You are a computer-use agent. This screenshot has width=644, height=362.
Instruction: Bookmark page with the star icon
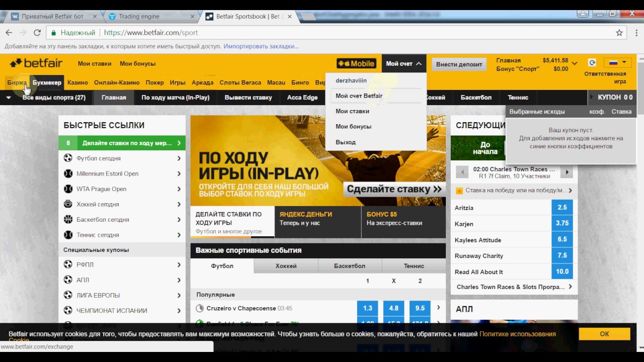pos(619,33)
